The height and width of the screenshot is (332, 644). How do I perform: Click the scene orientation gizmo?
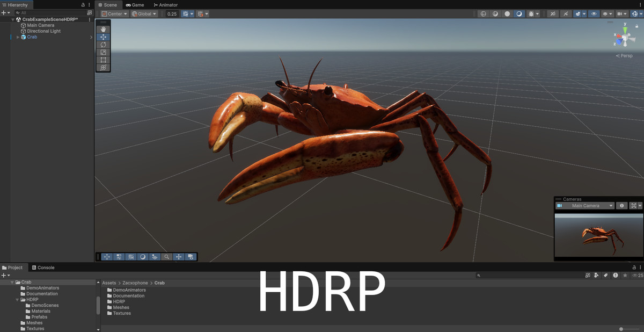624,38
